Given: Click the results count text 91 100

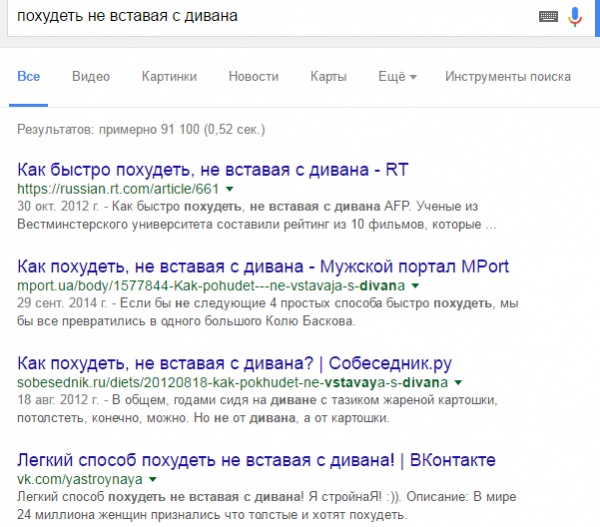Looking at the screenshot, I should [x=141, y=129].
